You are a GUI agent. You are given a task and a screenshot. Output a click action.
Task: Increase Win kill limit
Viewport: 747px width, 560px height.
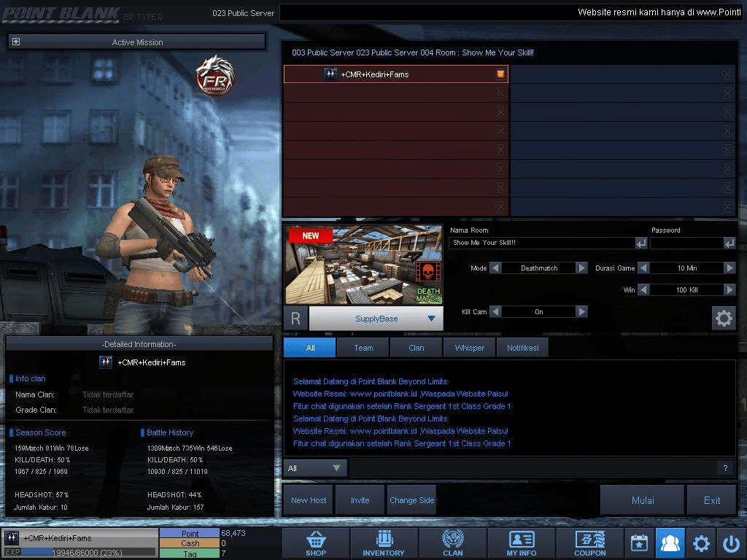(x=729, y=289)
